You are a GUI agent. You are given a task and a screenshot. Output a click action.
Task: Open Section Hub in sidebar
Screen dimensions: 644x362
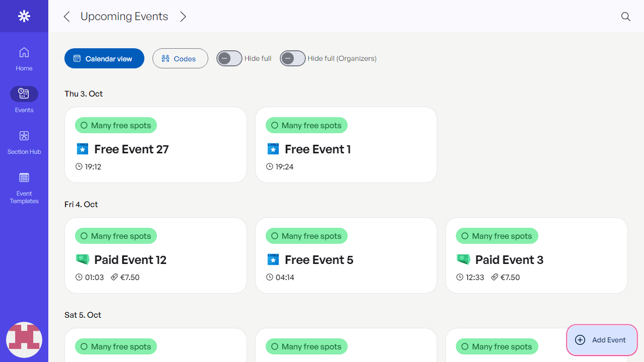click(24, 142)
